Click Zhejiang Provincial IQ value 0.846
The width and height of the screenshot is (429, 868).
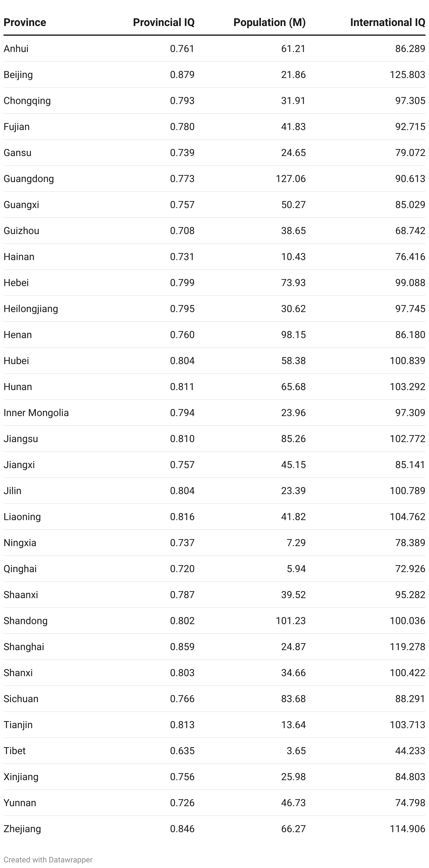click(182, 829)
